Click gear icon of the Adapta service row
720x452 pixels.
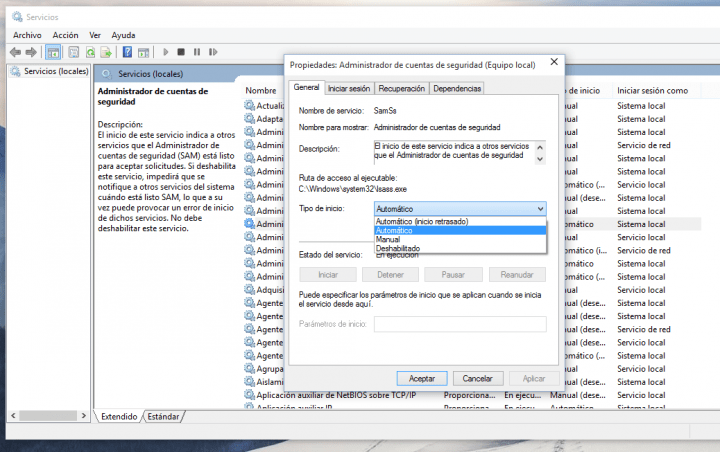pos(249,119)
